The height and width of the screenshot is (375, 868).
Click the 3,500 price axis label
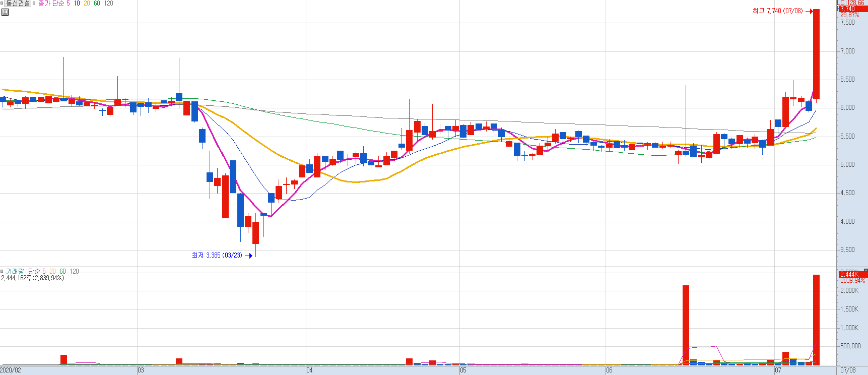point(847,249)
